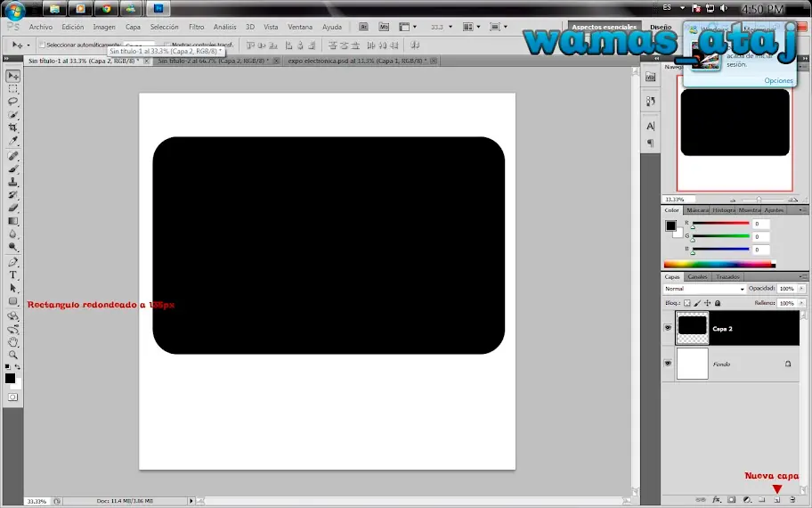
Task: Select the Quick Selection tool
Action: click(13, 115)
